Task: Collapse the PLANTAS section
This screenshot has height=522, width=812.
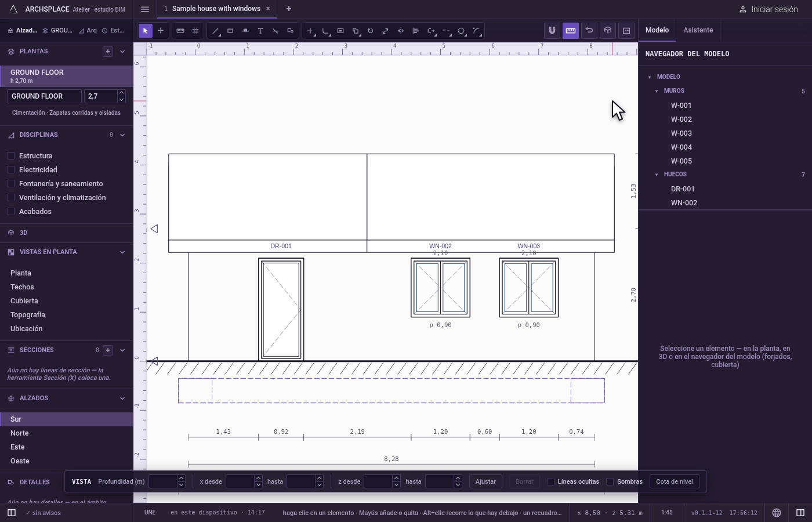Action: point(122,52)
